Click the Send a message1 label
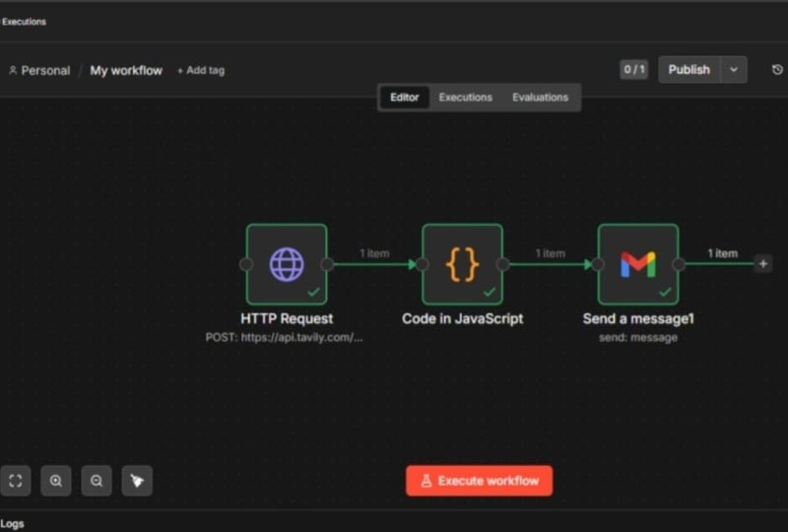788x532 pixels. click(638, 319)
